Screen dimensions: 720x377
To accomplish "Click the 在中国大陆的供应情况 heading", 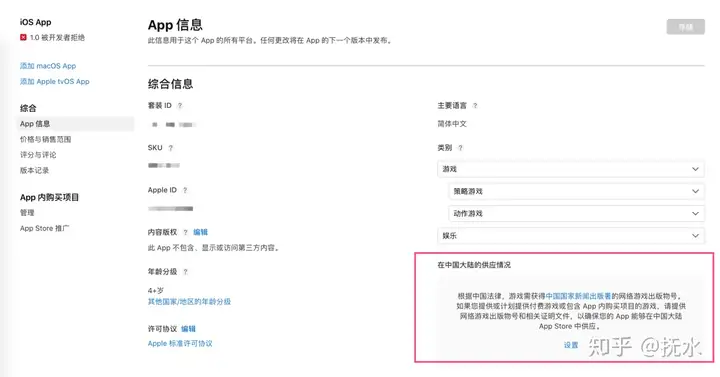I will point(474,265).
